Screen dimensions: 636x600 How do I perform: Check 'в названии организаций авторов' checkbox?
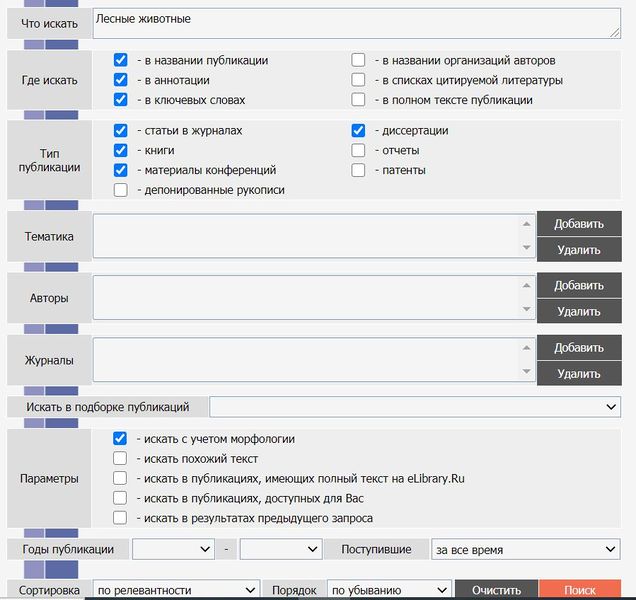pyautogui.click(x=358, y=60)
